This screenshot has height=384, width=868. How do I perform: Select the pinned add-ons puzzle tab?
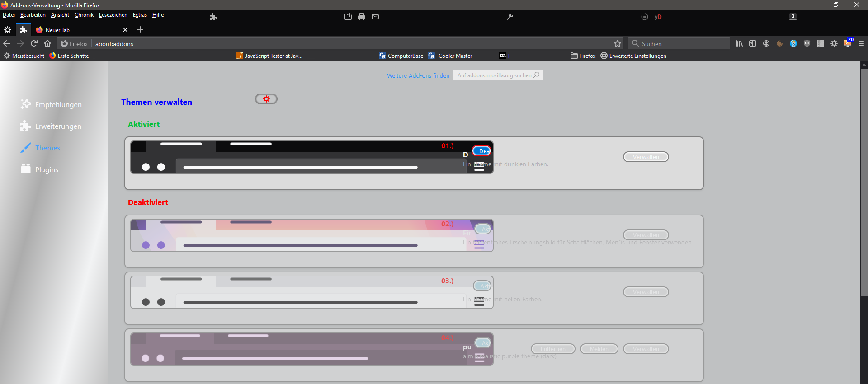click(x=24, y=30)
